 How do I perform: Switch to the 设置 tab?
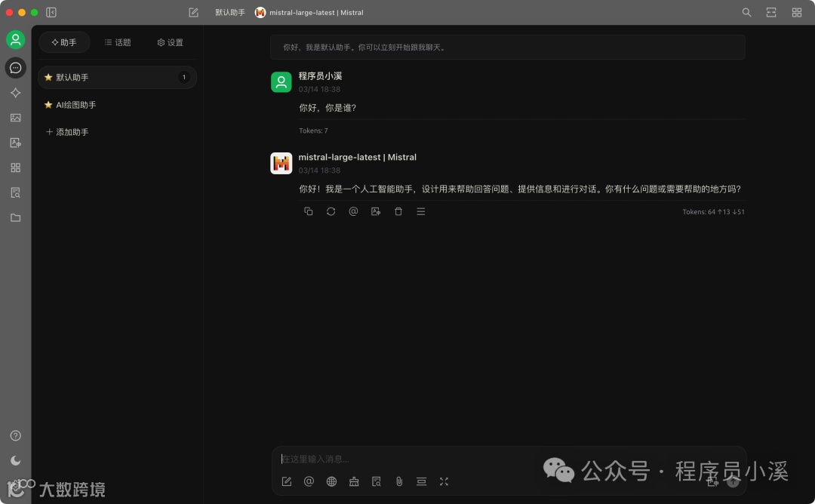171,42
